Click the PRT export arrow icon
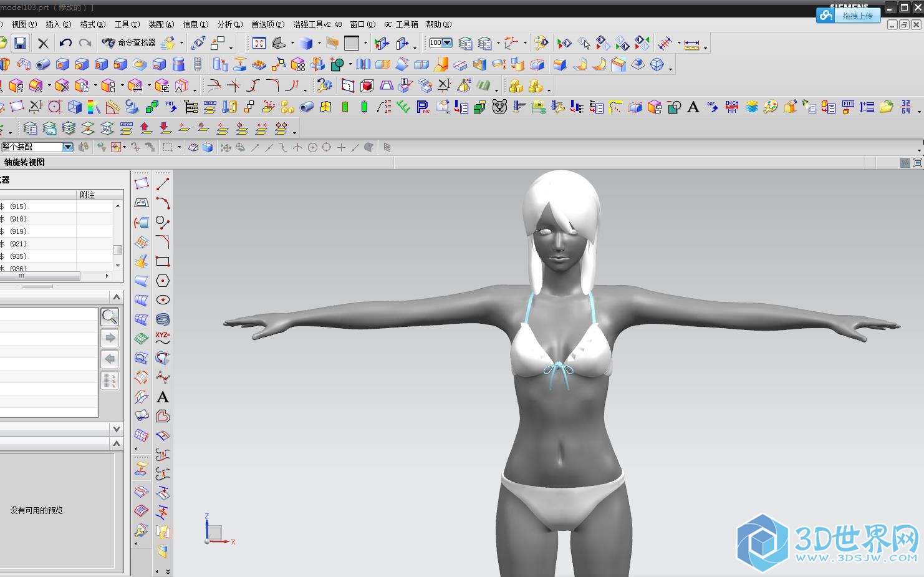Image resolution: width=924 pixels, height=577 pixels. click(x=171, y=107)
